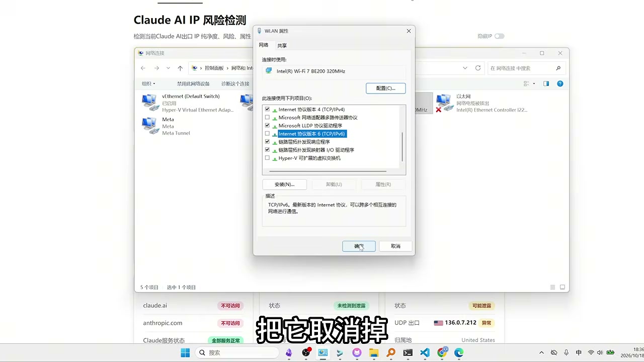Go back in 网络连接 window
644x362 pixels.
coord(143,68)
